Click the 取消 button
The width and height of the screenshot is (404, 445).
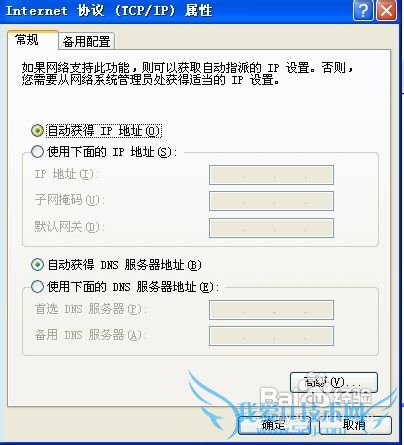(x=355, y=425)
